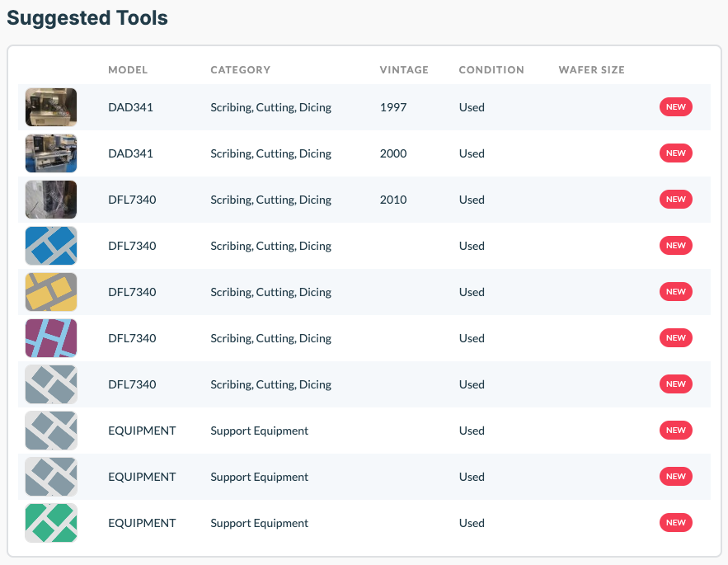The height and width of the screenshot is (565, 728).
Task: Click NEW badge on 1997 DAD341 row
Action: click(x=675, y=107)
